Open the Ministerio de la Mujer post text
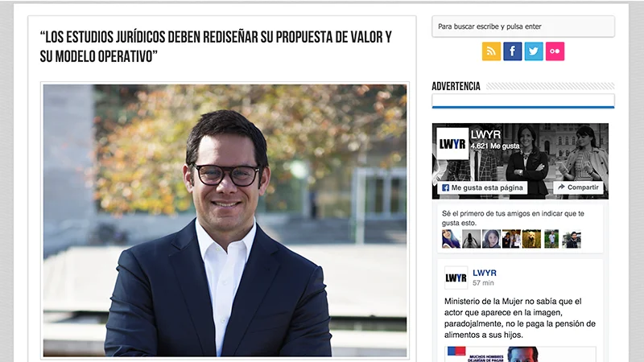The height and width of the screenshot is (362, 644). coord(519,318)
